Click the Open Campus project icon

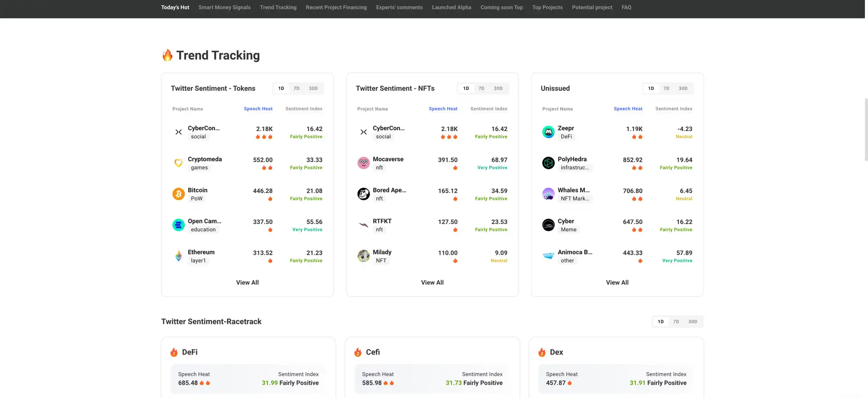179,225
